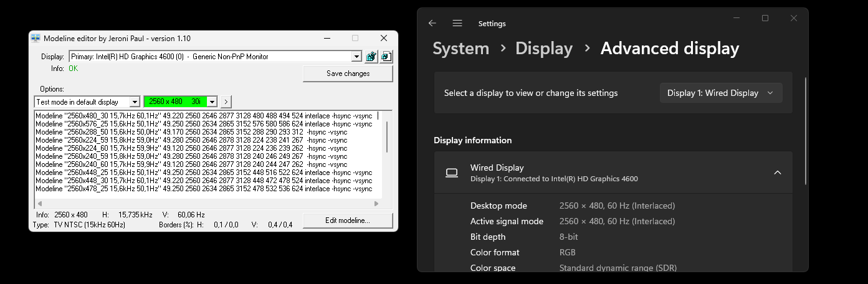Open the Test mode in default display dropdown
The width and height of the screenshot is (868, 284).
tap(135, 102)
